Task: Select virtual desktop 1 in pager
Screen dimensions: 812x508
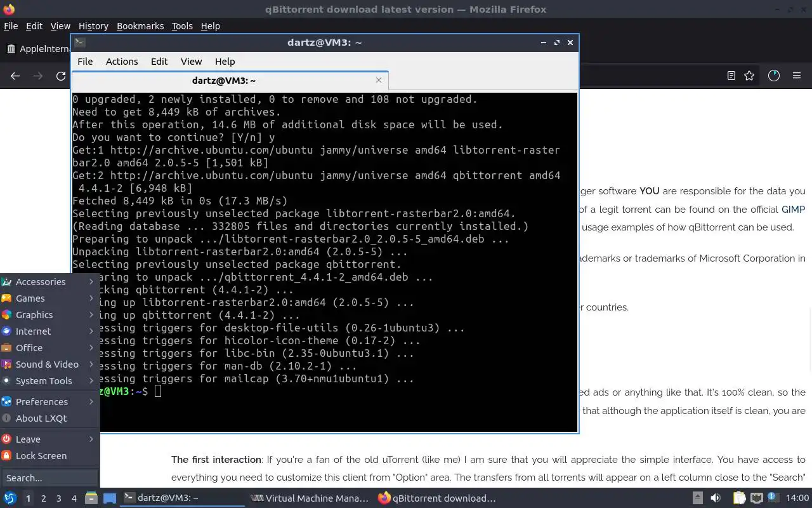Action: click(x=28, y=498)
